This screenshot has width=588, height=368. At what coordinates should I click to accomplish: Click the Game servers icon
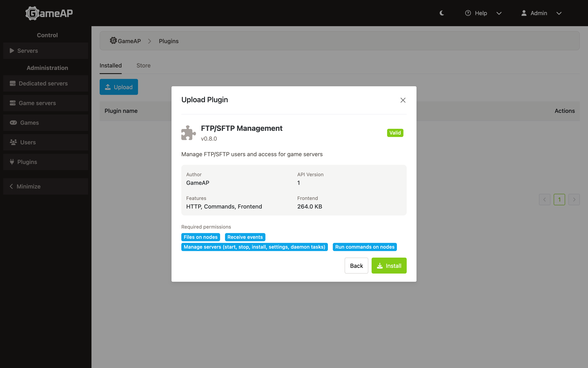[x=13, y=103]
